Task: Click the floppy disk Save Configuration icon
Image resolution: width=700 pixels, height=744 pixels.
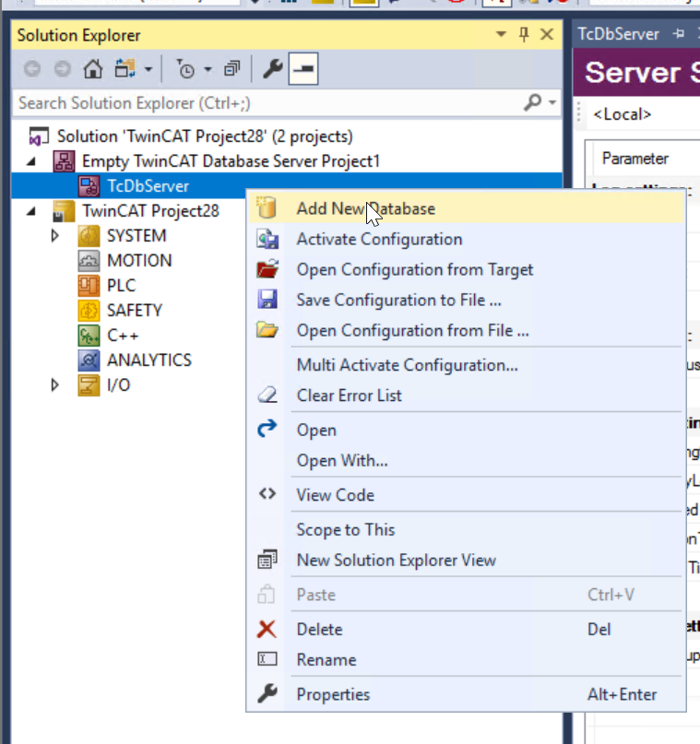Action: [267, 300]
